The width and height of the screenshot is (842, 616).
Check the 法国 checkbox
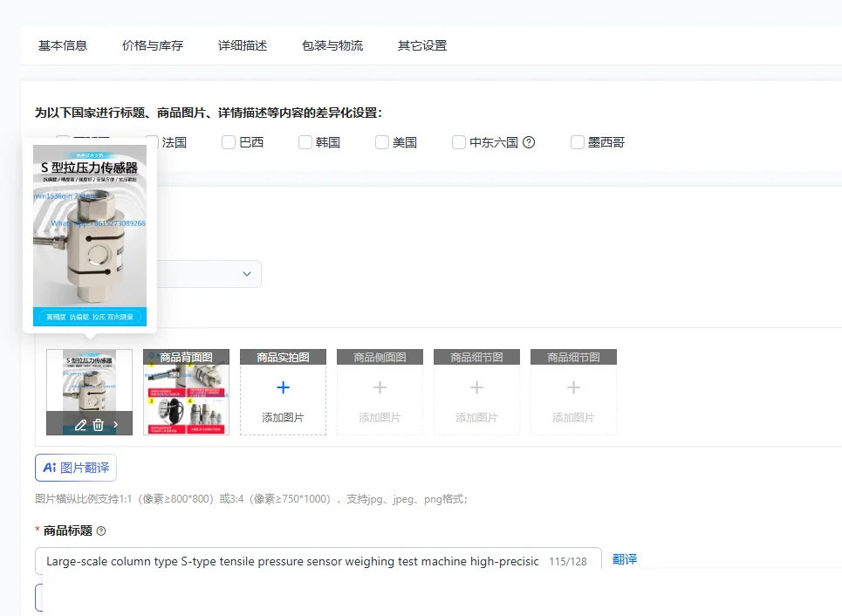(x=152, y=142)
